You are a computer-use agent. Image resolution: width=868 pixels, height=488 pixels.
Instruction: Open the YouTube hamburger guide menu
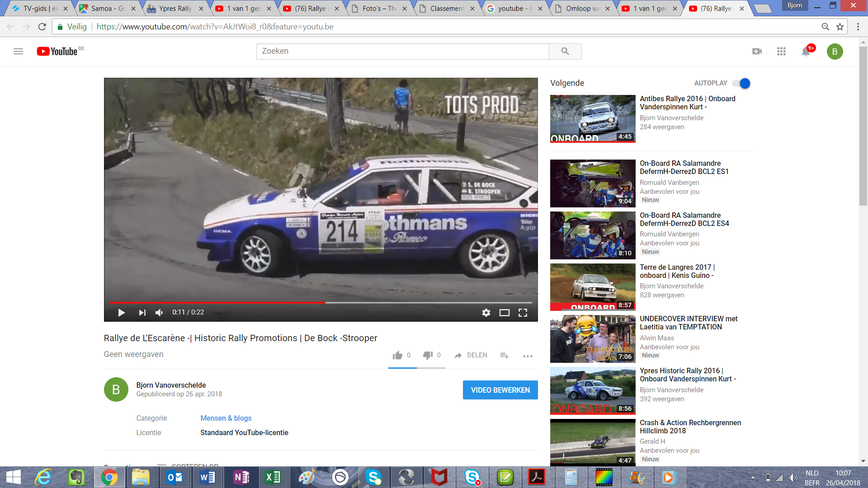click(x=18, y=52)
